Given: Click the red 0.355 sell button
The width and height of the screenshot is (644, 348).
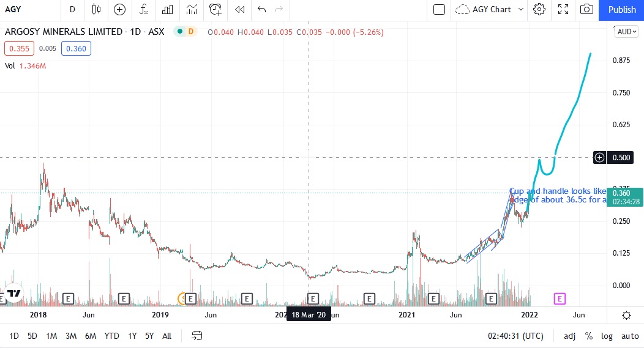Looking at the screenshot, I should (20, 48).
